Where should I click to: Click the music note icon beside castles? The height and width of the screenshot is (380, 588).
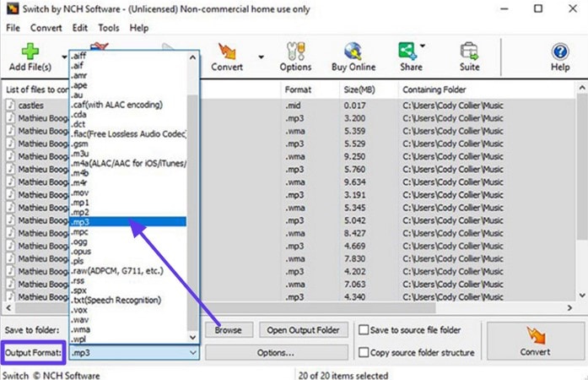click(10, 105)
